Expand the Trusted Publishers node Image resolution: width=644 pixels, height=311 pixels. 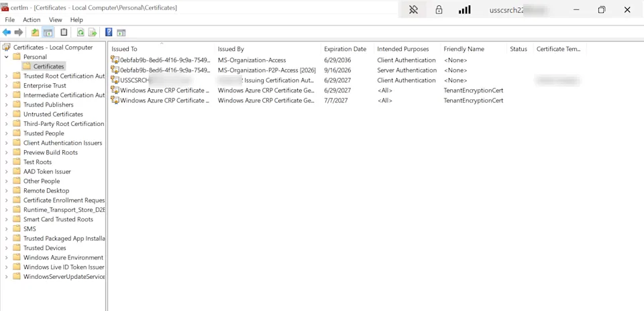click(6, 105)
